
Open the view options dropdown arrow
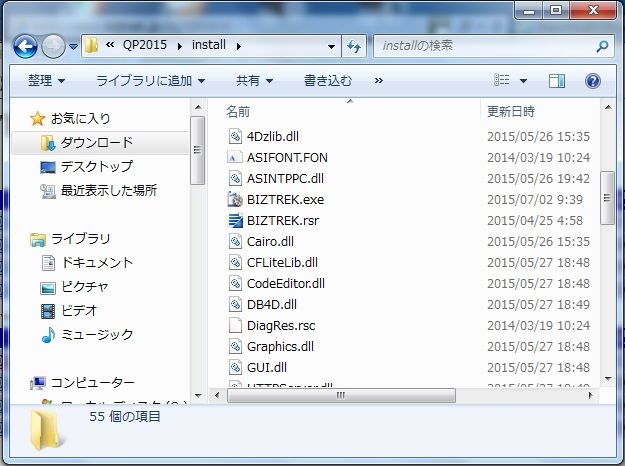[x=523, y=81]
